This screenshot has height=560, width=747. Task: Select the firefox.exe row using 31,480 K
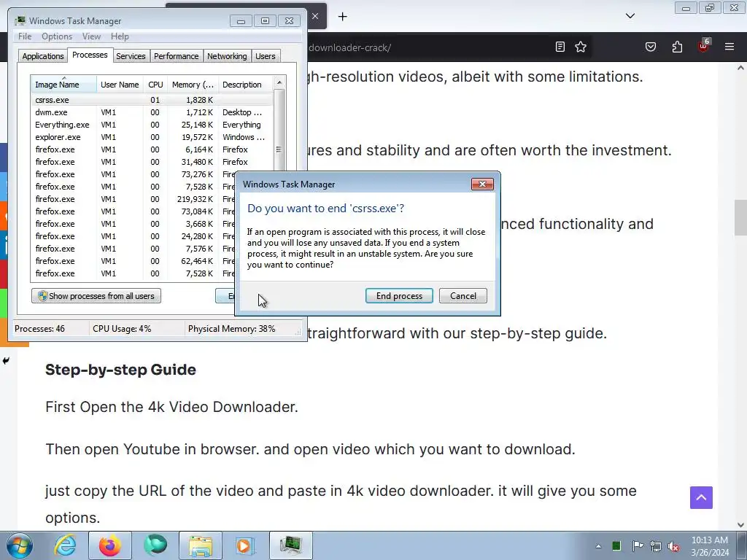click(152, 162)
